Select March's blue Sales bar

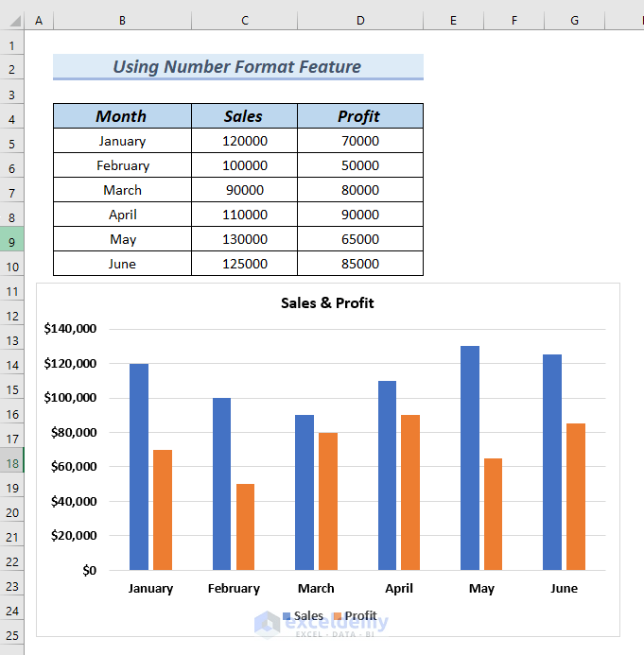click(x=305, y=492)
